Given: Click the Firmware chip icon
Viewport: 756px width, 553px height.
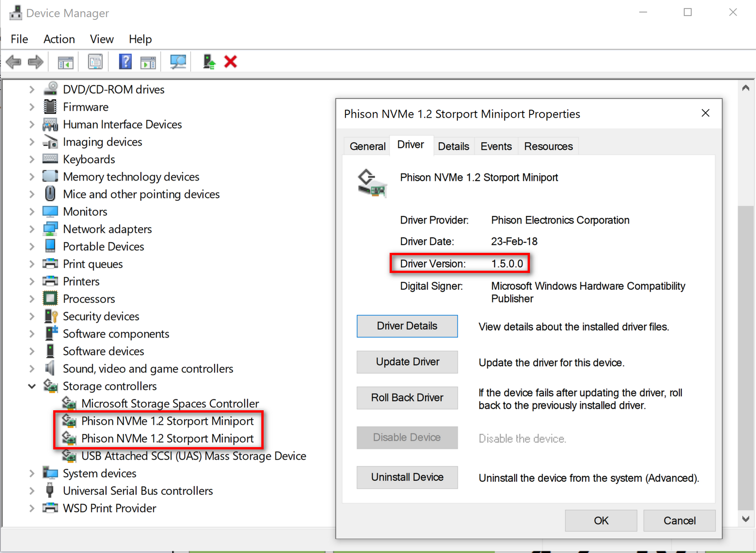Looking at the screenshot, I should (x=50, y=107).
